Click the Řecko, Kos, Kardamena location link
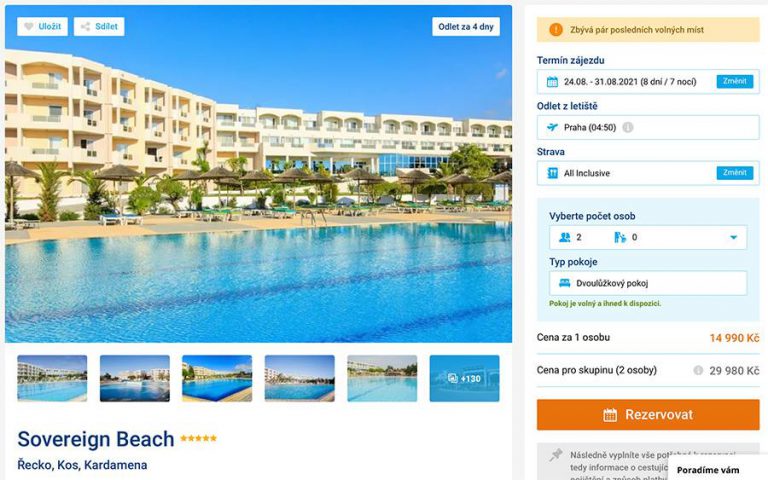The image size is (768, 480). (82, 465)
